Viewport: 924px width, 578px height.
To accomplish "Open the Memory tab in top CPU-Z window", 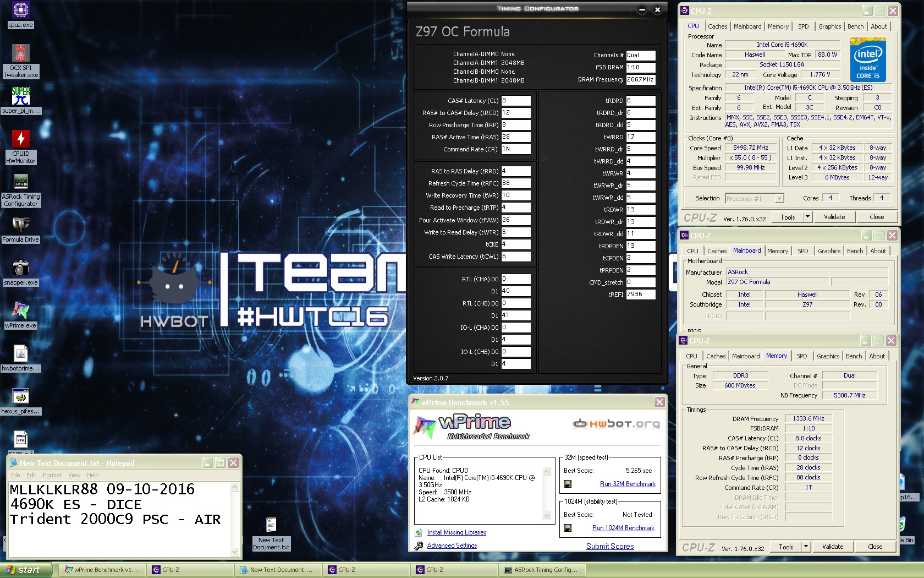I will 778,26.
